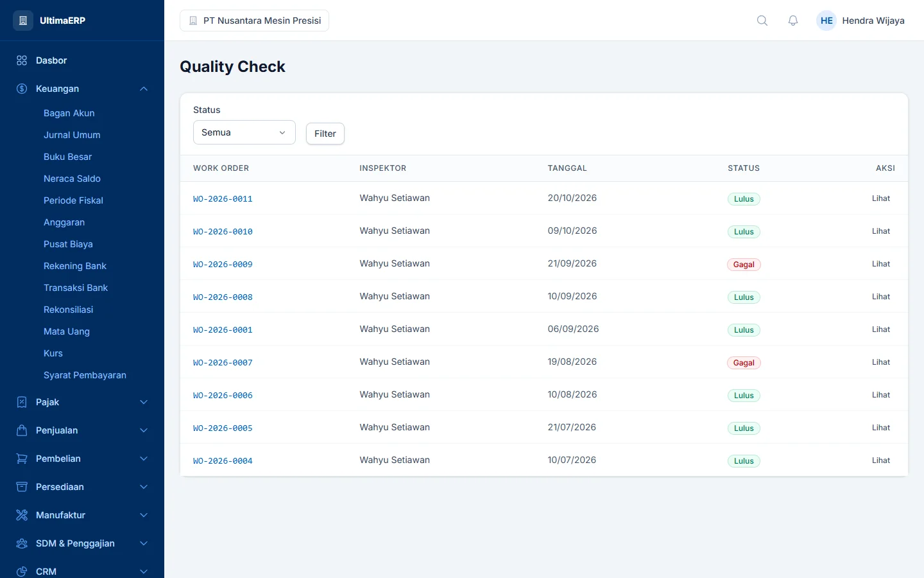This screenshot has height=578, width=924.
Task: Click the Filter button
Action: (x=325, y=134)
